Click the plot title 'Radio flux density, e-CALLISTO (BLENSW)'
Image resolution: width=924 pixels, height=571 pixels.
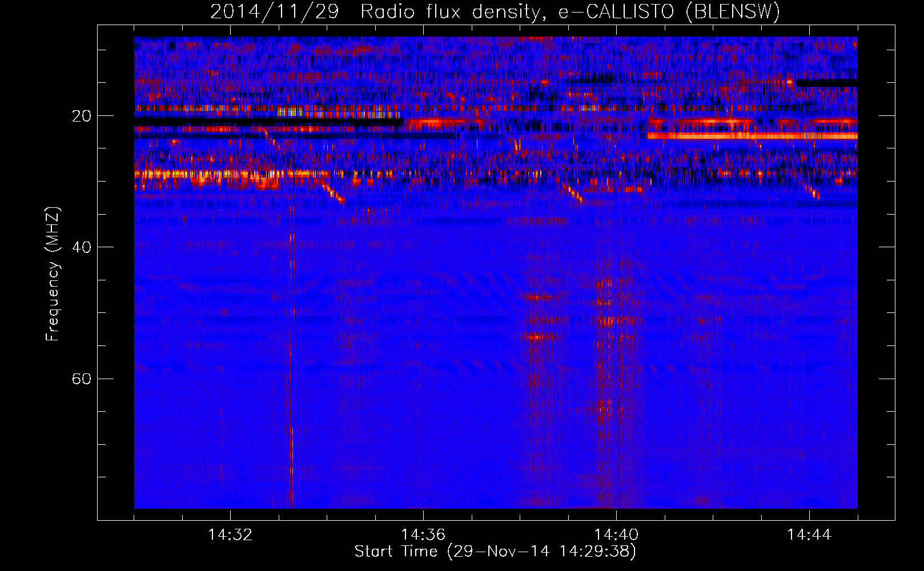(570, 12)
